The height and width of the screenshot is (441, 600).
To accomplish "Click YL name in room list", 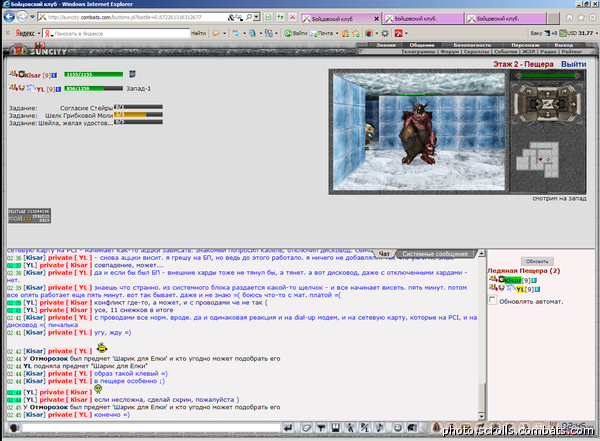I will point(520,289).
